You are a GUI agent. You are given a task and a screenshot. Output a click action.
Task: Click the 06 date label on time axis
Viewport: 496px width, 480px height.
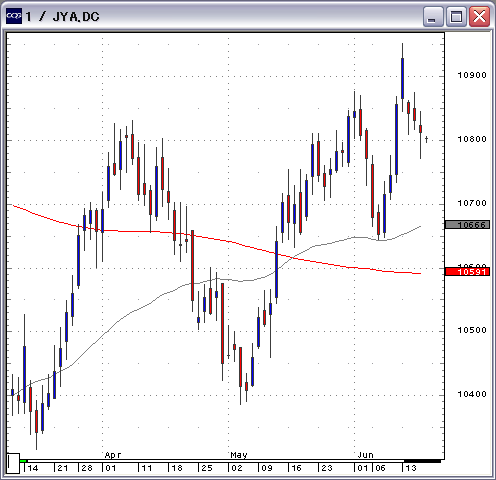click(x=380, y=468)
